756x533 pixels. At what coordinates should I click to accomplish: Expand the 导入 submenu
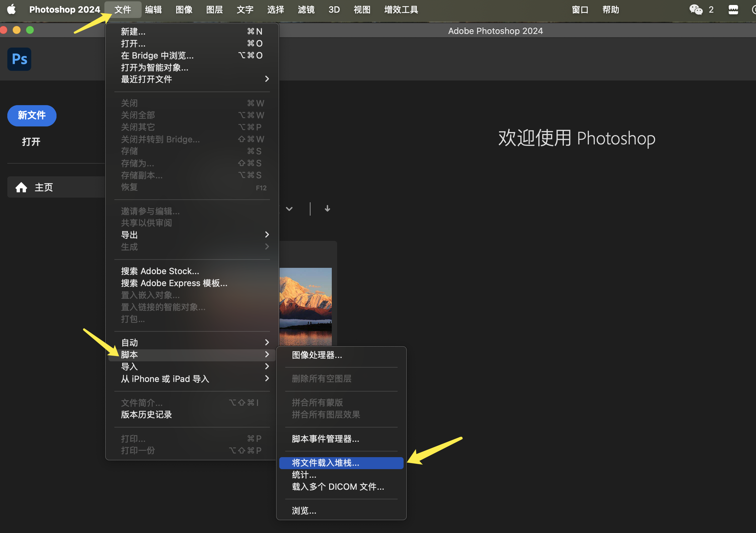point(192,367)
